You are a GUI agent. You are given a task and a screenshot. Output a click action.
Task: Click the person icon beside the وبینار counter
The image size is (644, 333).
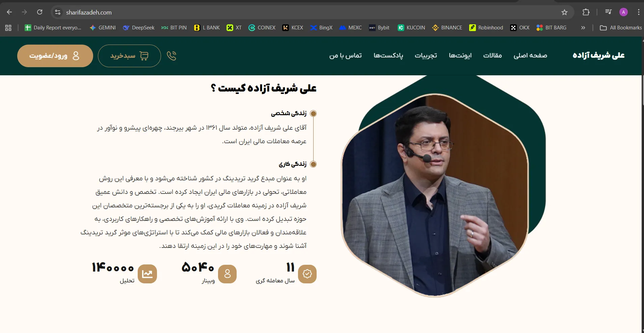[x=227, y=274]
